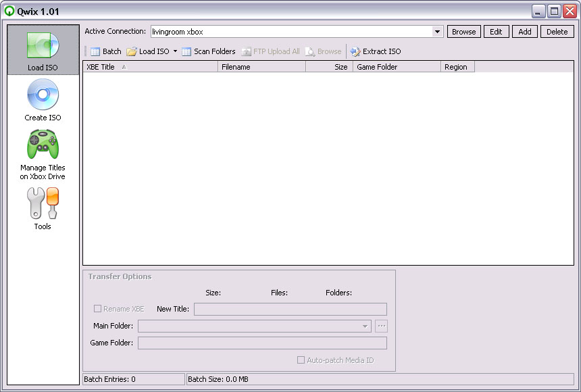Sort by the XBE Title column
Screen dimensions: 581x392
tap(150, 67)
